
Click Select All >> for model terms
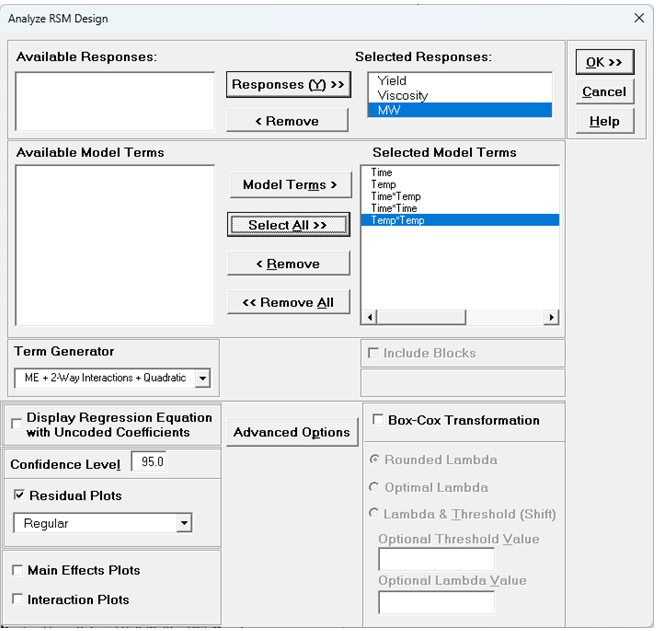(288, 225)
